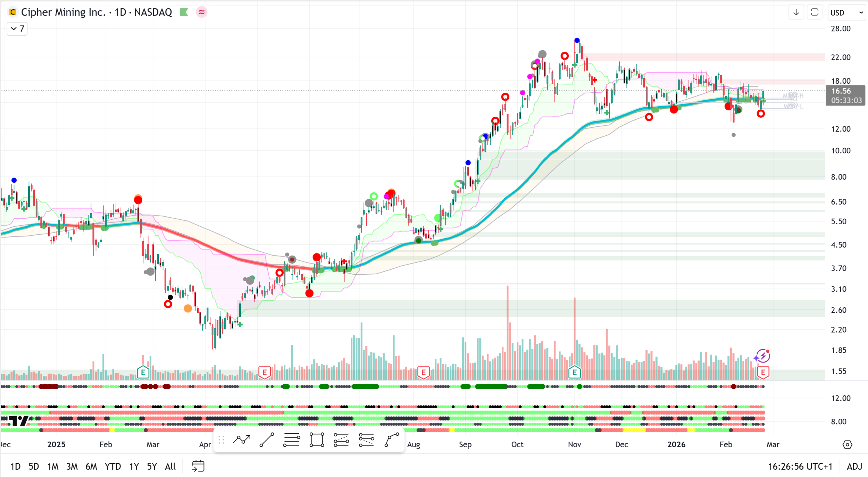868x477 pixels.
Task: Click the pink approximate-data indicator badge
Action: click(201, 12)
